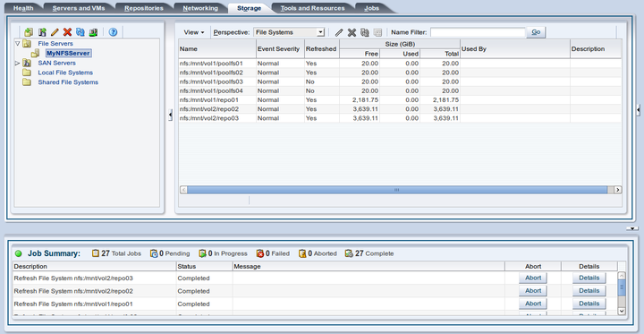
Task: Click the Pending jobs icon
Action: pos(154,253)
